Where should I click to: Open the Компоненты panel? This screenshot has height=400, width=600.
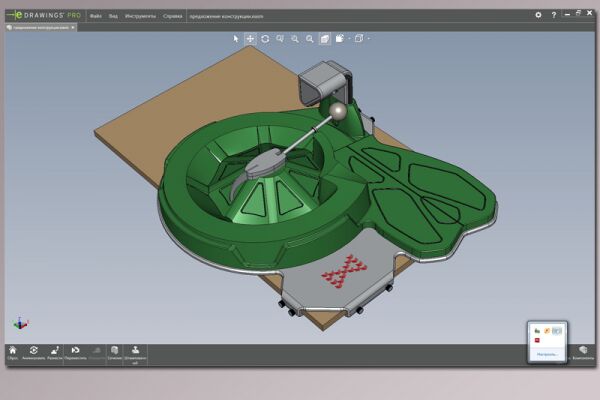click(583, 353)
